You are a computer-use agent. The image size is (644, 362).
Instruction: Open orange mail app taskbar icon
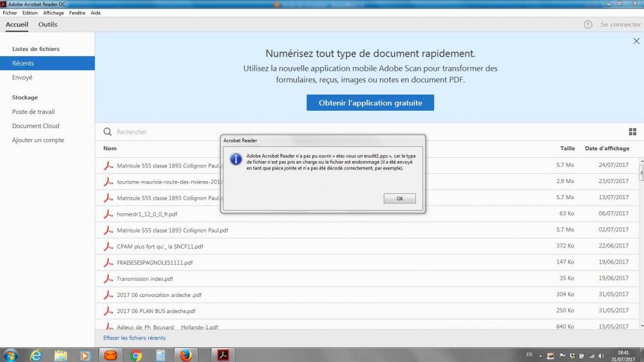click(110, 355)
